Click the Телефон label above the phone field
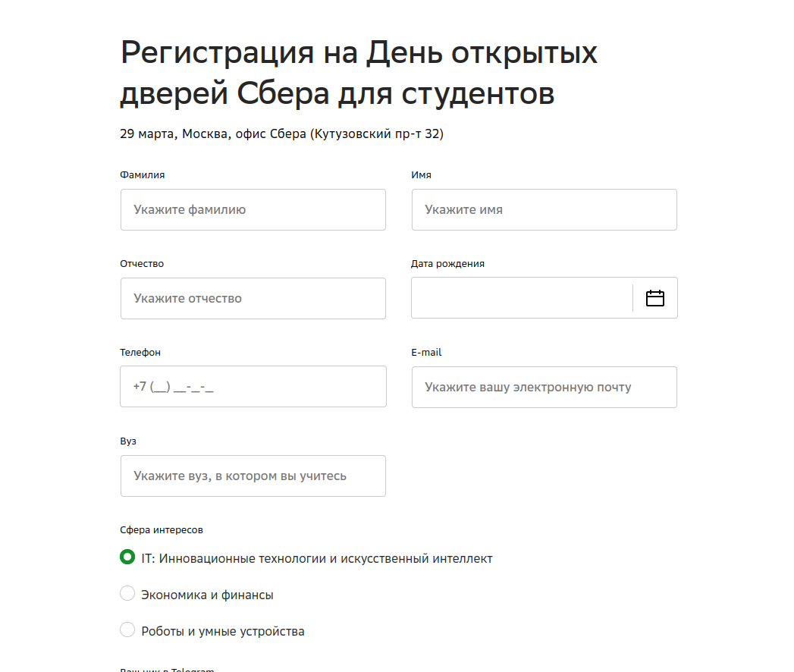This screenshot has height=672, width=794. (x=140, y=352)
